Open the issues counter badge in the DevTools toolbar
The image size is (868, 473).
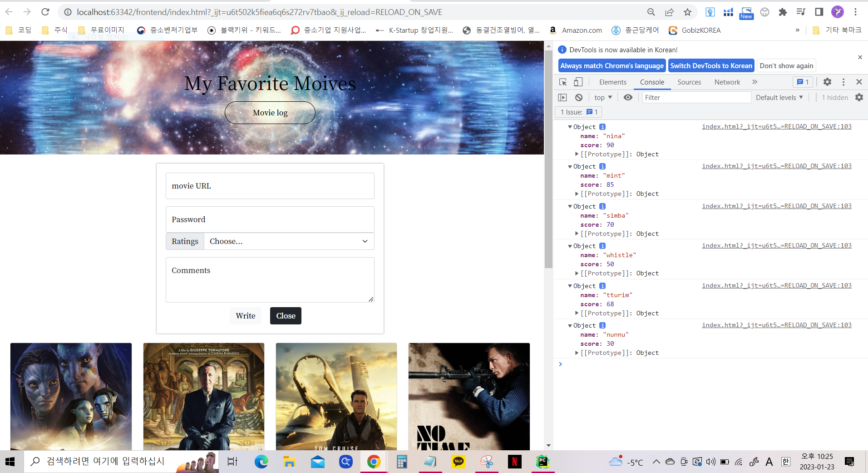click(x=803, y=82)
